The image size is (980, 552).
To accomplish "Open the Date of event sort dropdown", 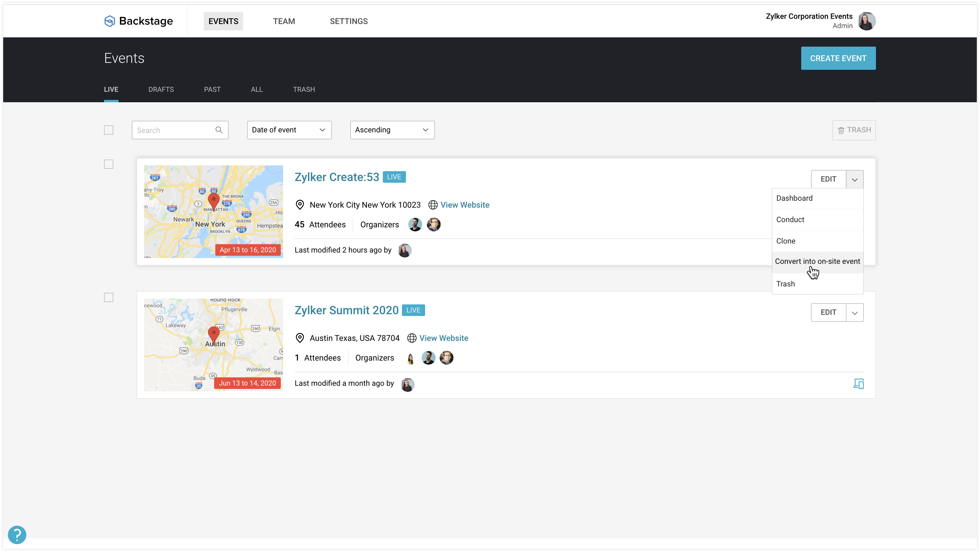I will 289,130.
